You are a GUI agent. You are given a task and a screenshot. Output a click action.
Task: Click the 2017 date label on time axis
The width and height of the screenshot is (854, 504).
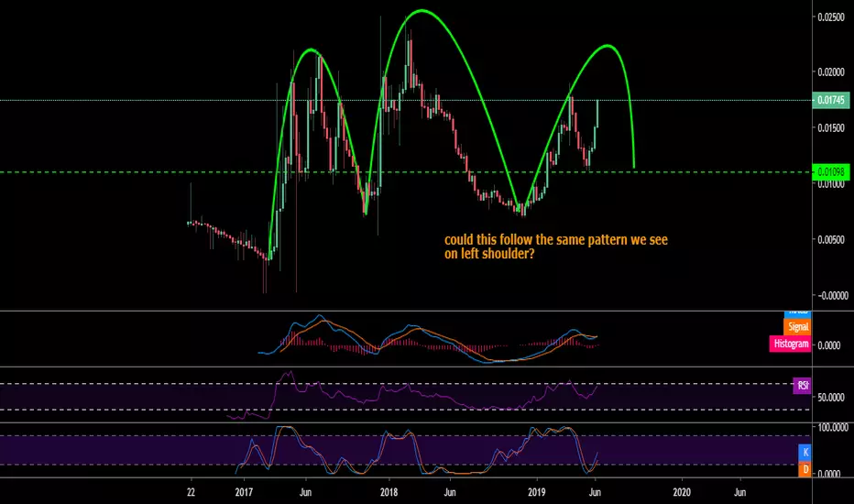pyautogui.click(x=244, y=493)
